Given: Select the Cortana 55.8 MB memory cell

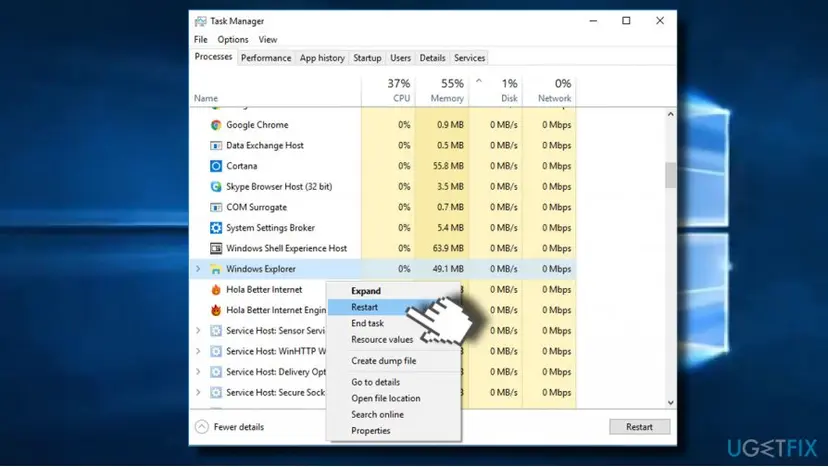Looking at the screenshot, I should click(442, 166).
